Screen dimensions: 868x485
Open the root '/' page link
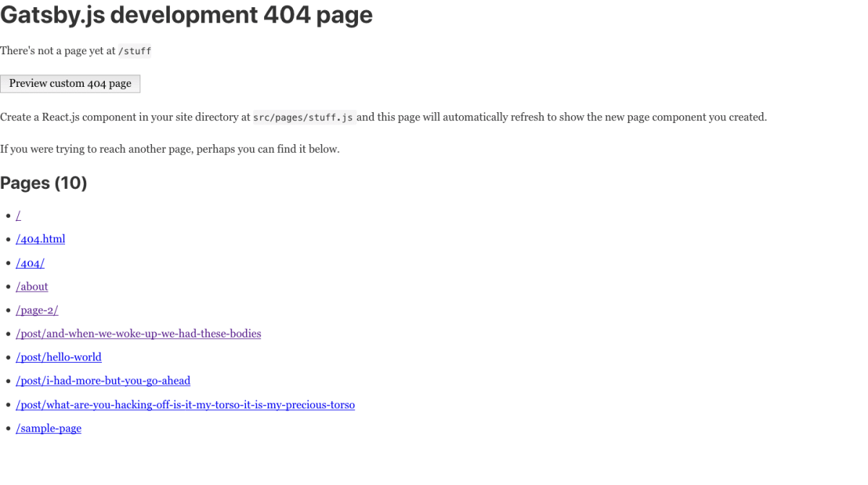[x=18, y=216]
